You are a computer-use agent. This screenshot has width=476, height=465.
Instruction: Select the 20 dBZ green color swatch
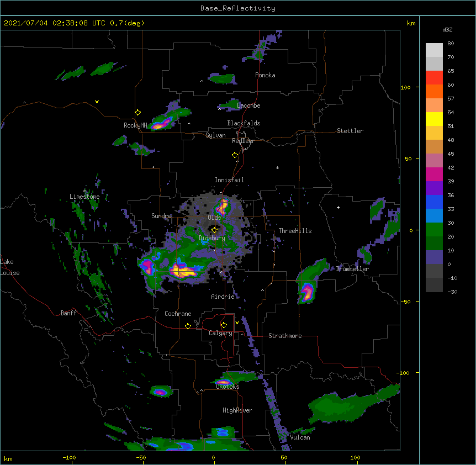click(434, 230)
